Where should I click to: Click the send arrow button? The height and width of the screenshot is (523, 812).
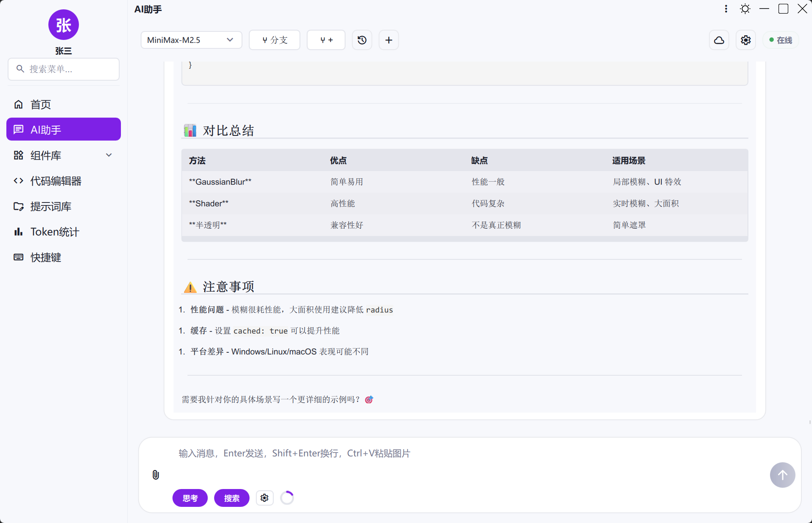[782, 475]
